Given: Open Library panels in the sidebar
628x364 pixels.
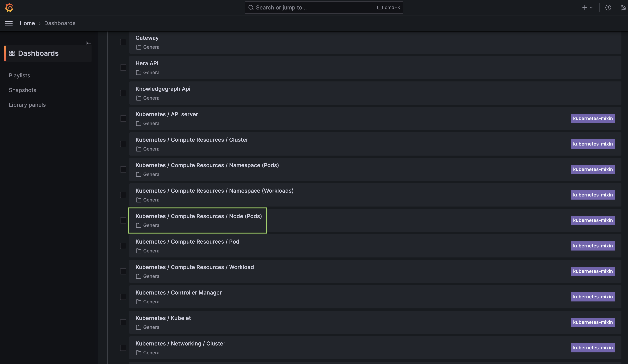Looking at the screenshot, I should [x=27, y=105].
